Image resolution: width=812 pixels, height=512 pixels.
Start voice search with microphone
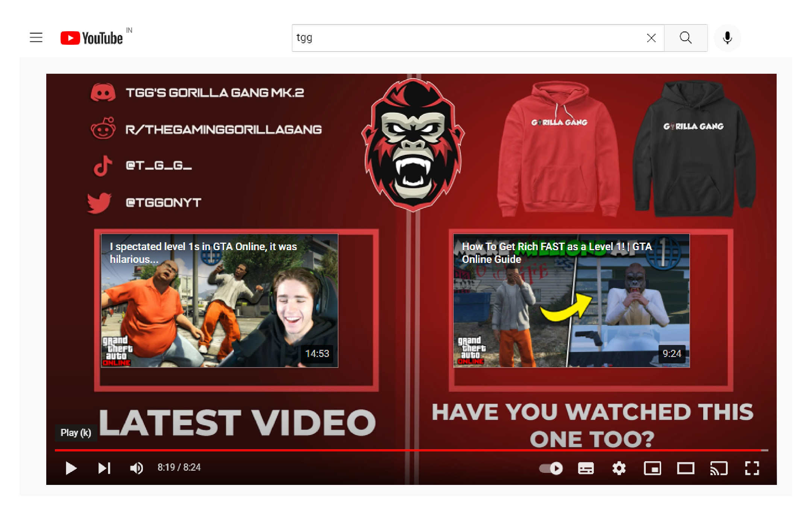(x=727, y=38)
